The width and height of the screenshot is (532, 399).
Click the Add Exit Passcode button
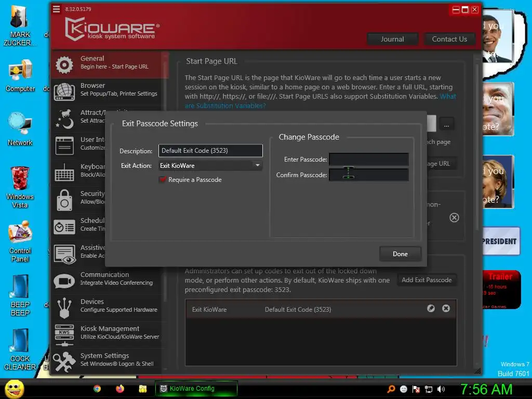coord(427,280)
